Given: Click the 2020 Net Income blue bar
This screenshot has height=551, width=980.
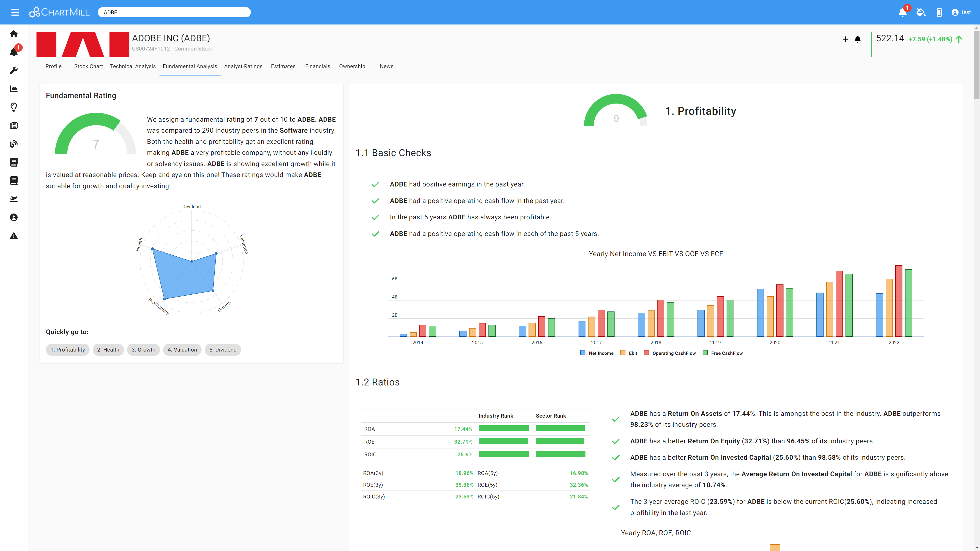Looking at the screenshot, I should 760,312.
